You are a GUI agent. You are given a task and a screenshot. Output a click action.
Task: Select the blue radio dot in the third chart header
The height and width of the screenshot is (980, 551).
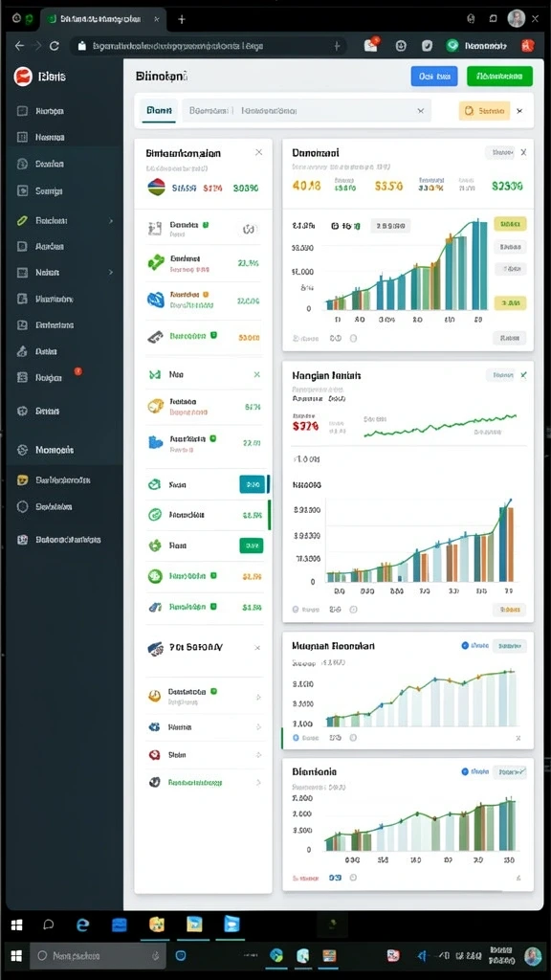[x=465, y=646]
